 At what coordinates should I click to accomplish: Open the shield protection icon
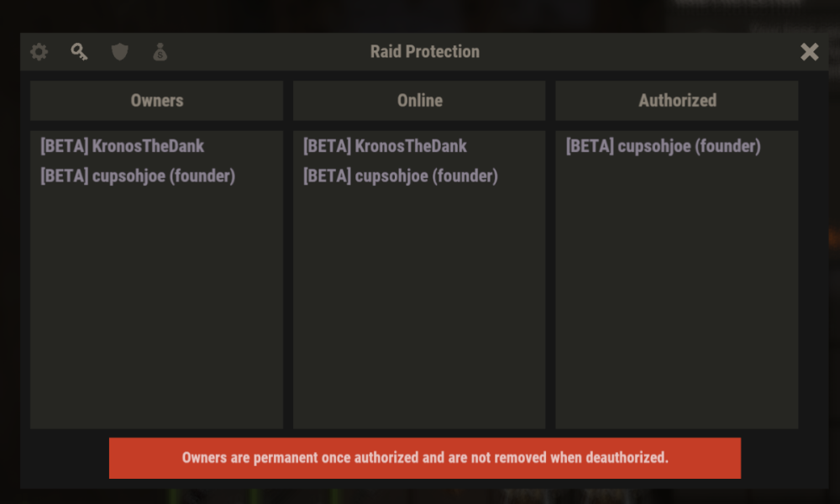point(120,52)
